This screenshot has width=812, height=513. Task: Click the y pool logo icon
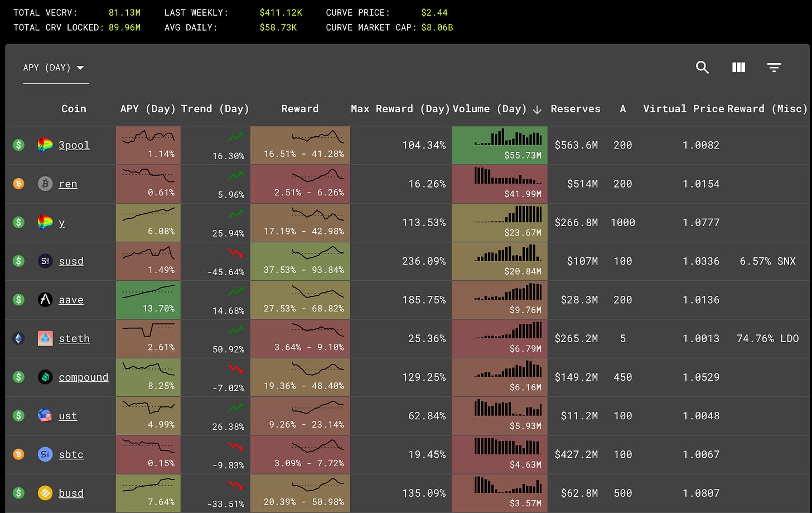click(45, 222)
